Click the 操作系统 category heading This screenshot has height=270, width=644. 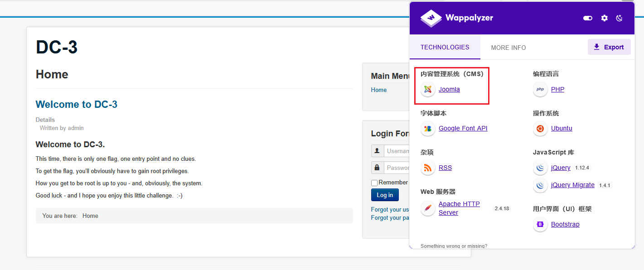[x=546, y=113]
